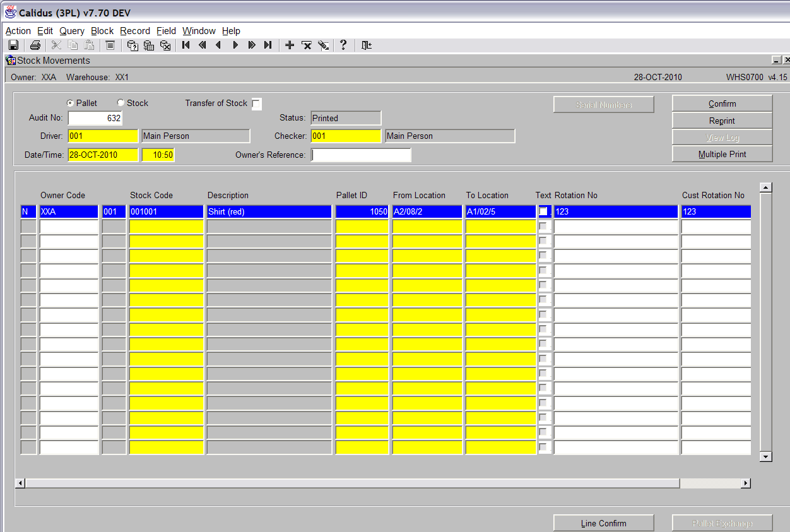
Task: Click the vertical scrollbar down arrow
Action: point(765,457)
